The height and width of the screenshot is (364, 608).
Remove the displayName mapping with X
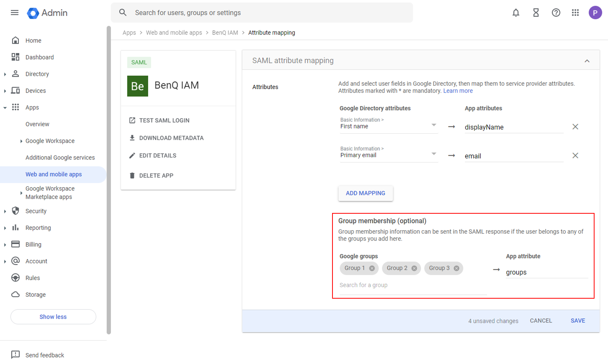(x=575, y=127)
